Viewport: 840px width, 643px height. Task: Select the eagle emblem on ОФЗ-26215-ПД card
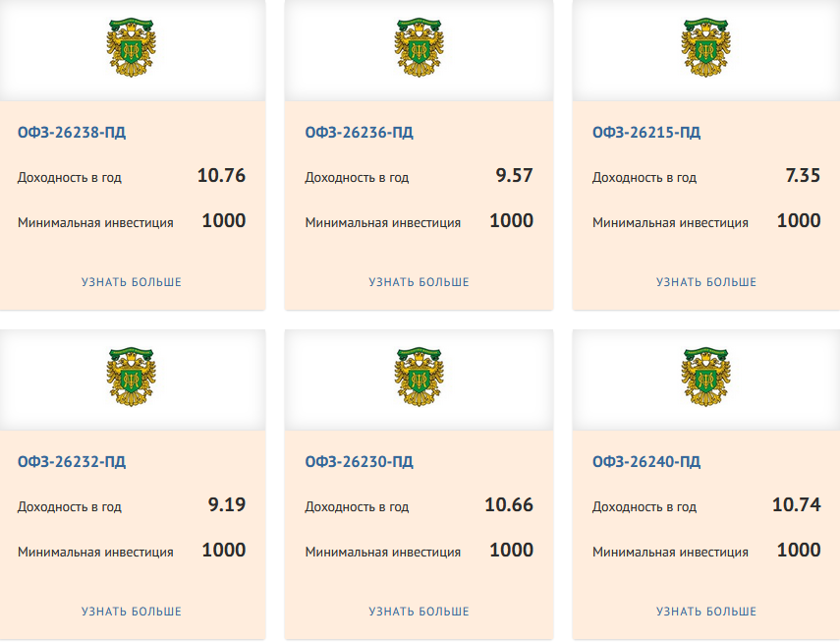click(x=705, y=48)
